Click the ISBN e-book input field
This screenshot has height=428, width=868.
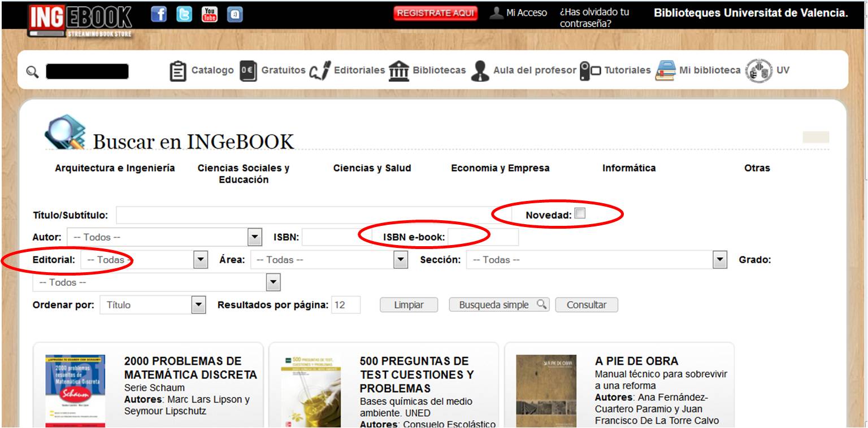pos(483,237)
